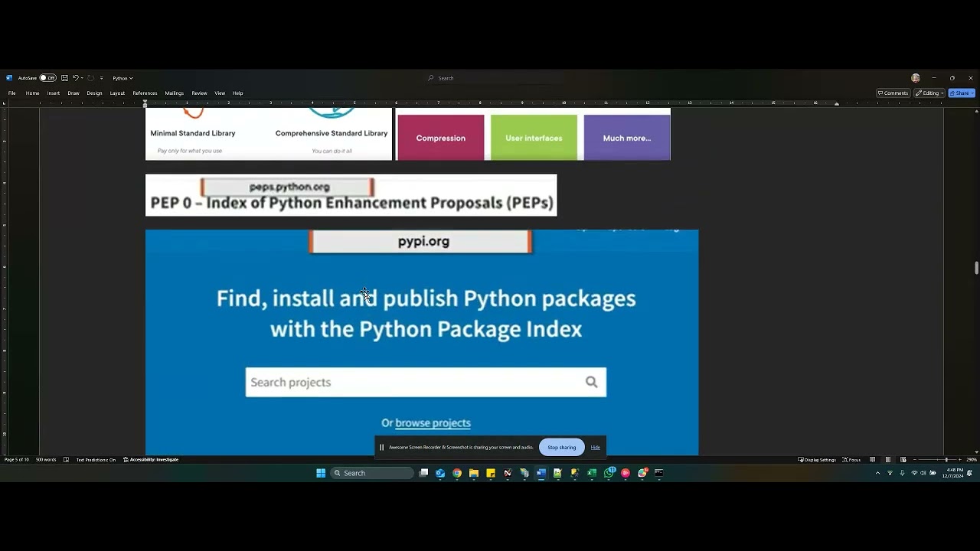Click the Save icon in quick access toolbar
The height and width of the screenshot is (551, 980).
tap(64, 78)
